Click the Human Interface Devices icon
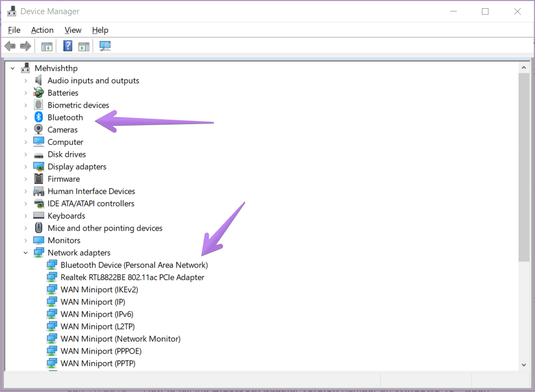The height and width of the screenshot is (392, 535). [x=38, y=191]
